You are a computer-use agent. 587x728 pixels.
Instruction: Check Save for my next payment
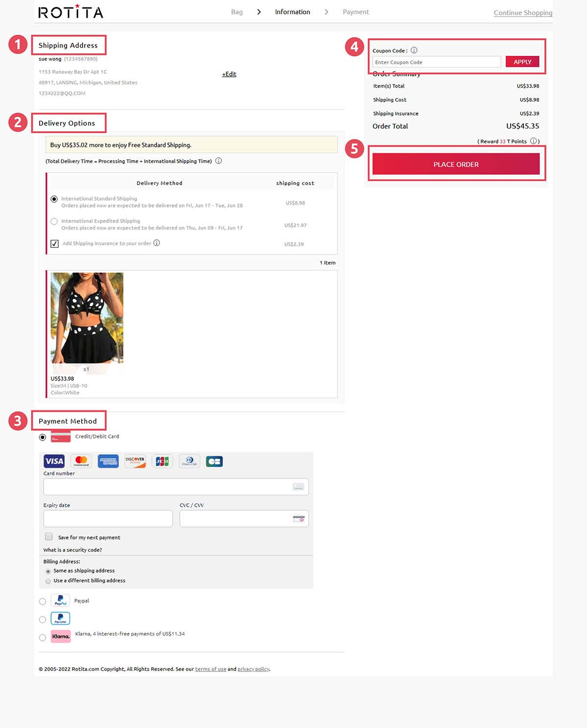point(49,537)
